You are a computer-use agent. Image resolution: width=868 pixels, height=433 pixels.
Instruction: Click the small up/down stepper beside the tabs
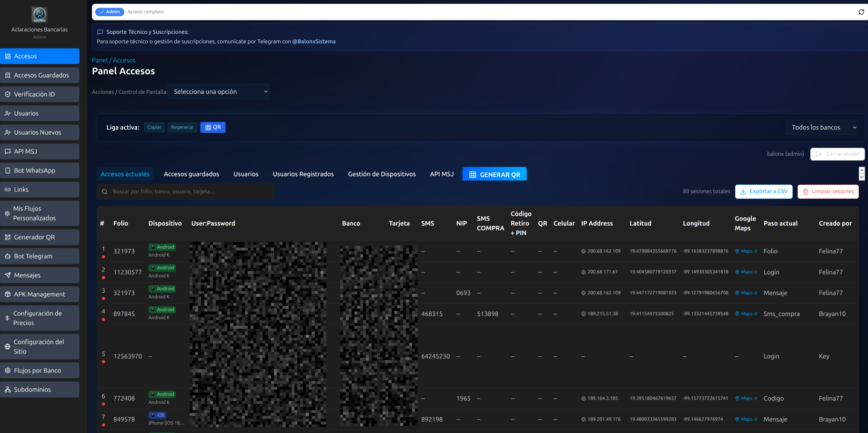pos(861,174)
